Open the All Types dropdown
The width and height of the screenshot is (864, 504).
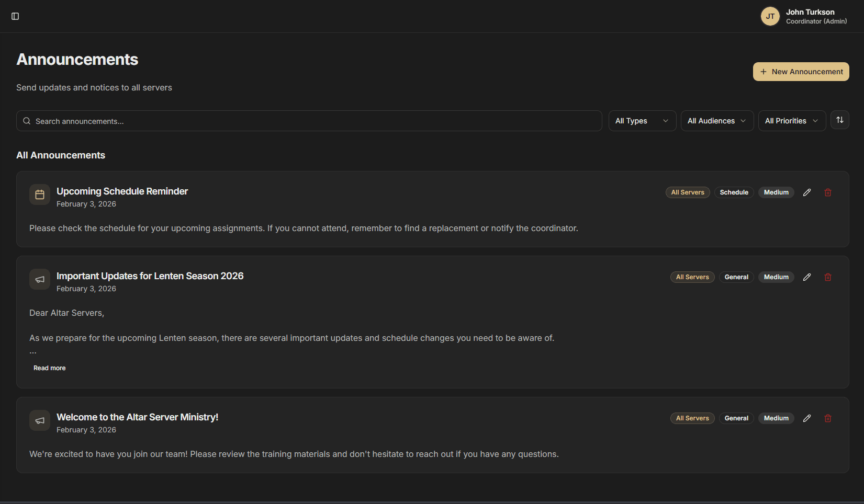pos(642,121)
